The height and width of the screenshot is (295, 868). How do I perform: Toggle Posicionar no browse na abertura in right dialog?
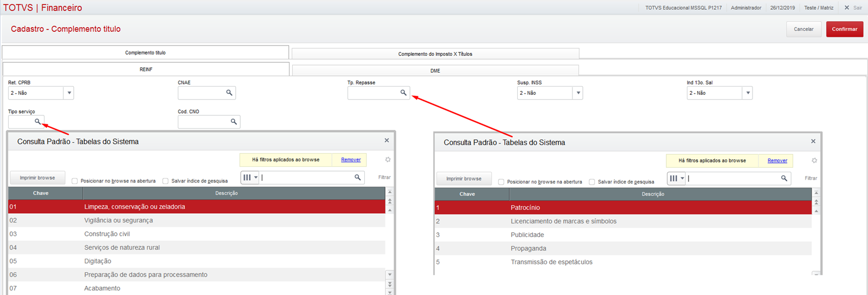[501, 182]
